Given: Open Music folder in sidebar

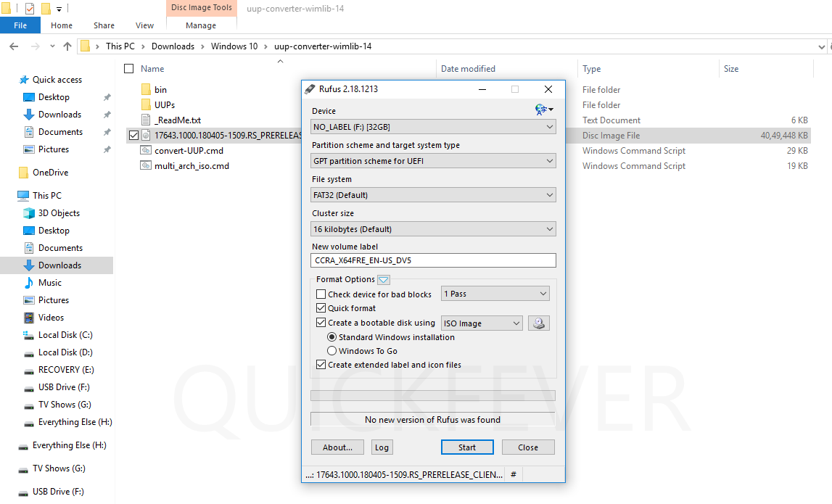Looking at the screenshot, I should (50, 283).
